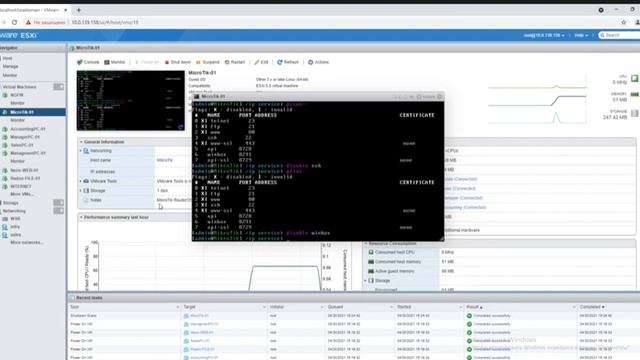
Task: Click the Storage usage icon
Action: (635, 113)
